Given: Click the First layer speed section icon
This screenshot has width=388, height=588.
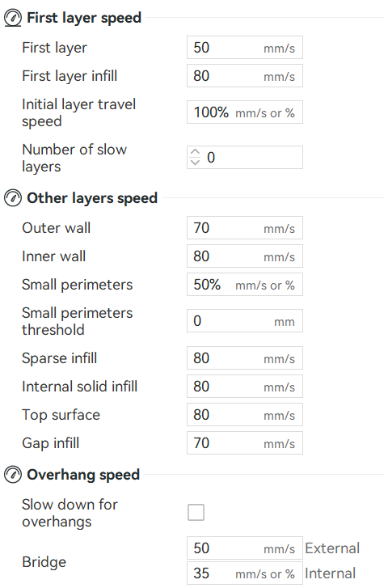Looking at the screenshot, I should coord(13,18).
